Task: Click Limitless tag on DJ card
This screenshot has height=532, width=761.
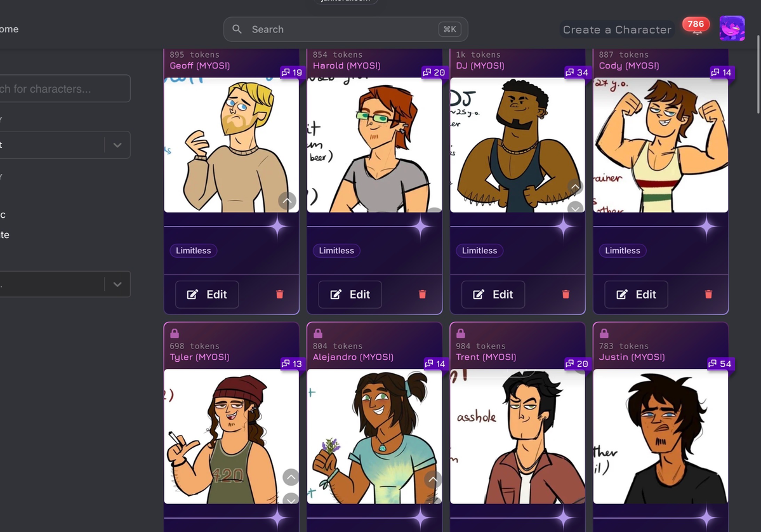Action: pos(479,251)
